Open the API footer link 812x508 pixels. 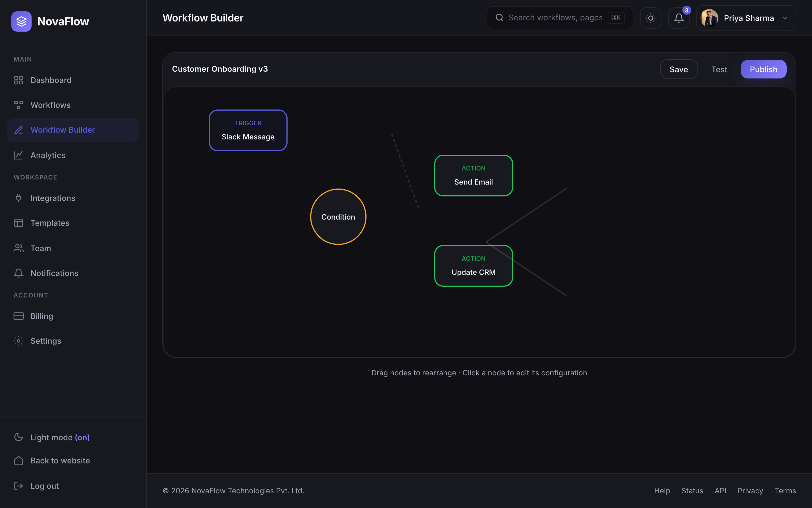coord(720,491)
